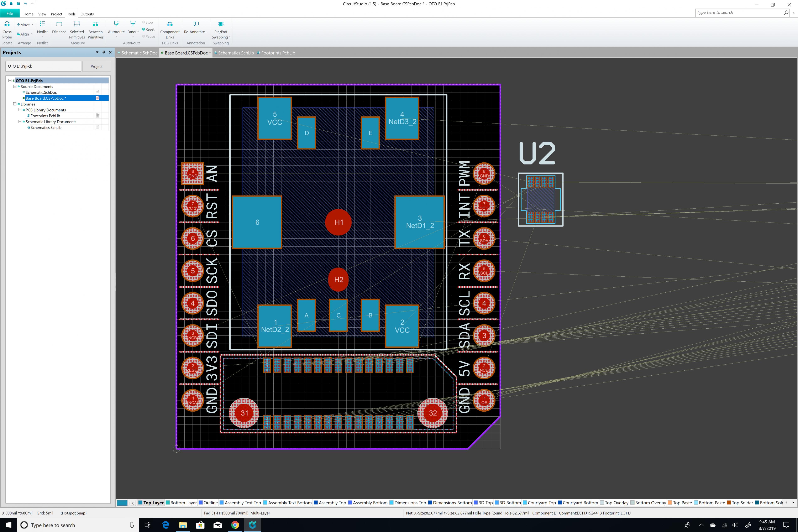Viewport: 798px width, 532px height.
Task: Click the U2 component footprint
Action: [541, 199]
